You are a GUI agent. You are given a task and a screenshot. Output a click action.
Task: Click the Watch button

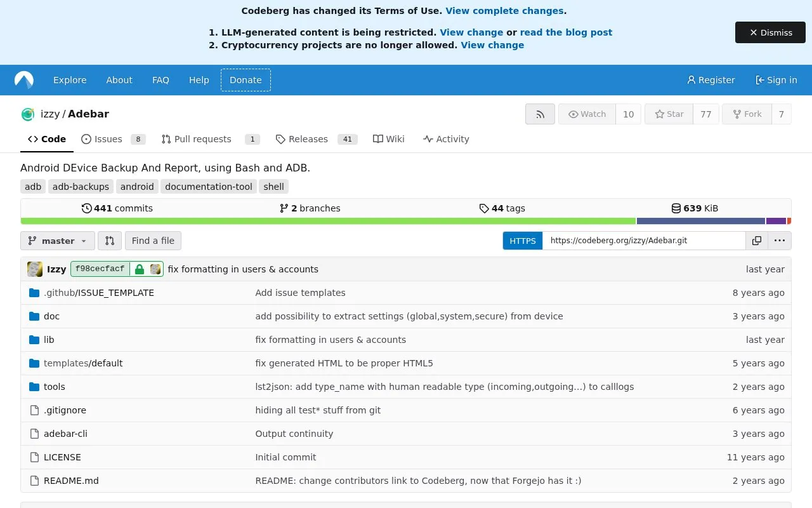point(587,114)
